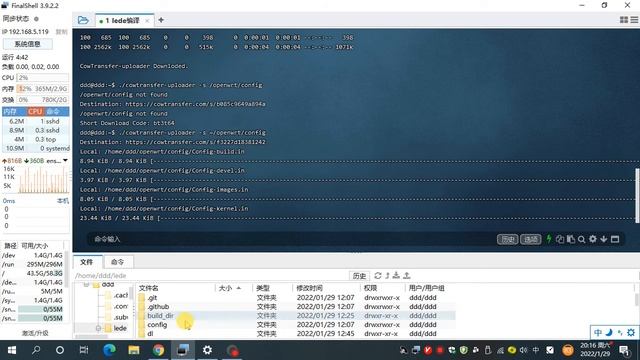Select the build_dir folder row
This screenshot has height=360, width=640.
[x=296, y=316]
